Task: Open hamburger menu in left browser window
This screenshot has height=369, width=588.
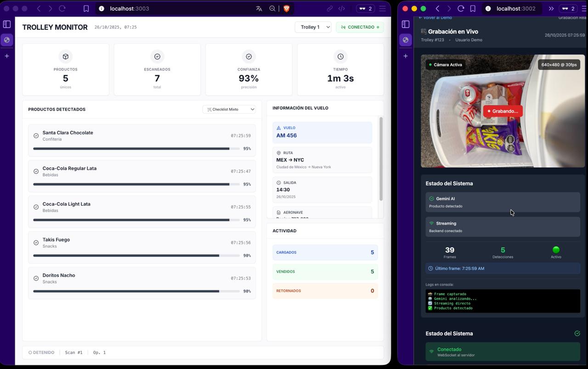Action: click(x=382, y=8)
